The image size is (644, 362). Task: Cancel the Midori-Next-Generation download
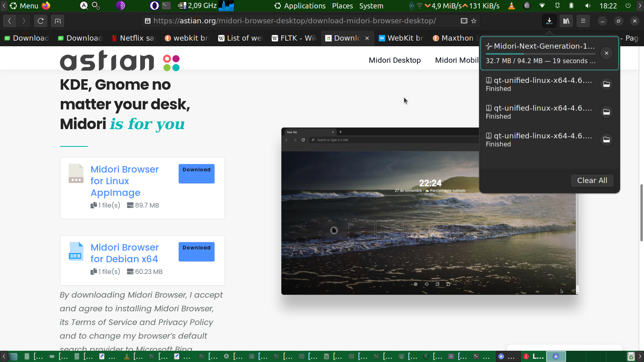607,53
